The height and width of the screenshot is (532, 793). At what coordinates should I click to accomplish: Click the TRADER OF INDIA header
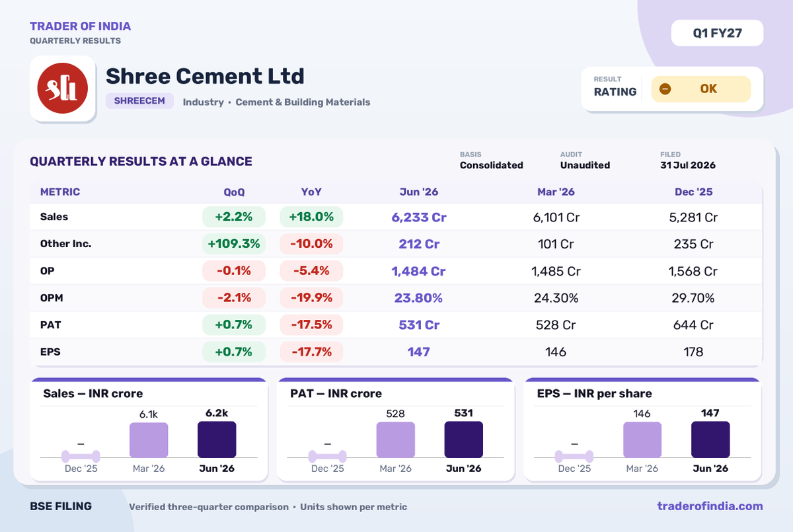click(80, 26)
